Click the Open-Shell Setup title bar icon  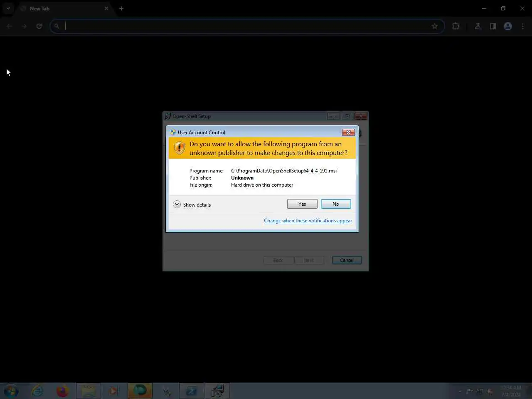click(168, 116)
